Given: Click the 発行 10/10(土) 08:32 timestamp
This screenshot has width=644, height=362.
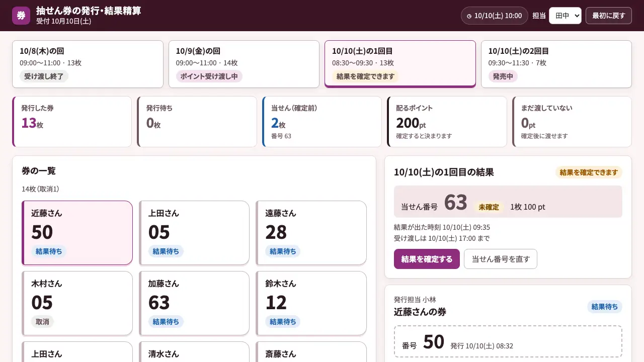Looking at the screenshot, I should tap(481, 346).
